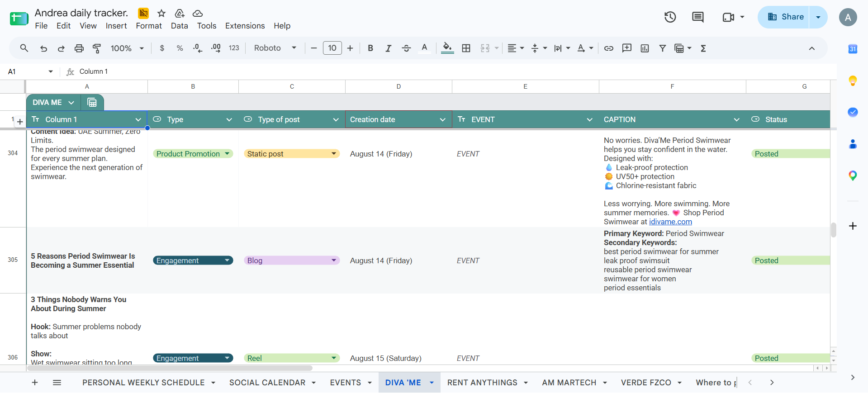
Task: Get add-ons with the plus icon
Action: [x=853, y=226]
